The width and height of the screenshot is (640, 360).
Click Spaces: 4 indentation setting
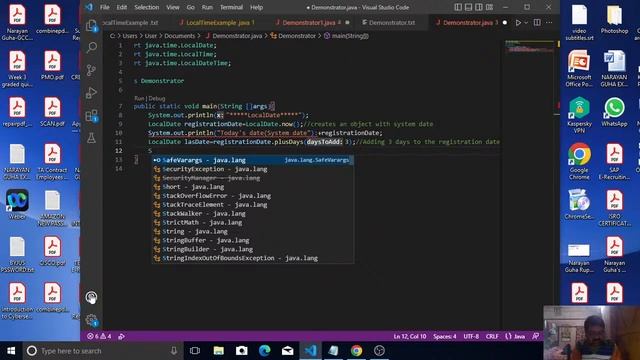445,336
